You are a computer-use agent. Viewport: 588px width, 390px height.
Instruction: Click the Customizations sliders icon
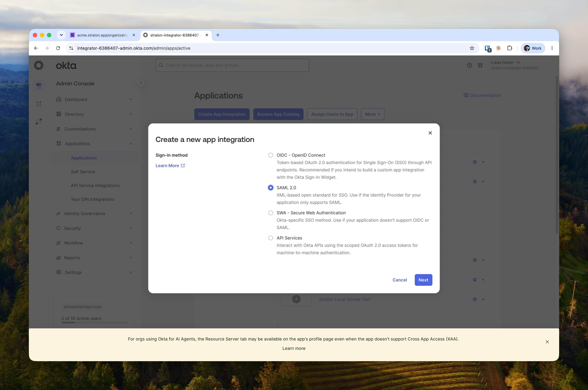pos(58,129)
